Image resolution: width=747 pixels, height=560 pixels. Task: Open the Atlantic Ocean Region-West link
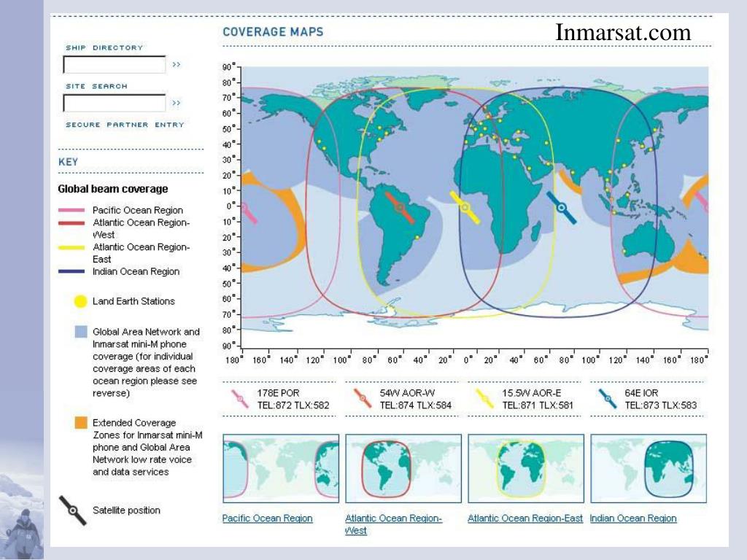[x=393, y=524]
